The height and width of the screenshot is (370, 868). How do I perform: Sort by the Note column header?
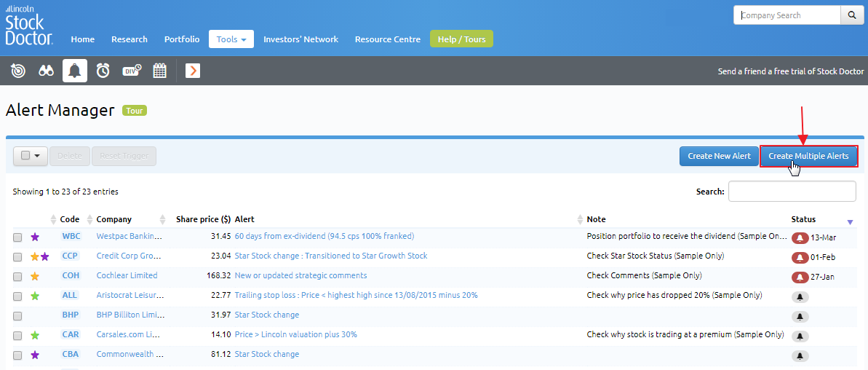tap(596, 219)
